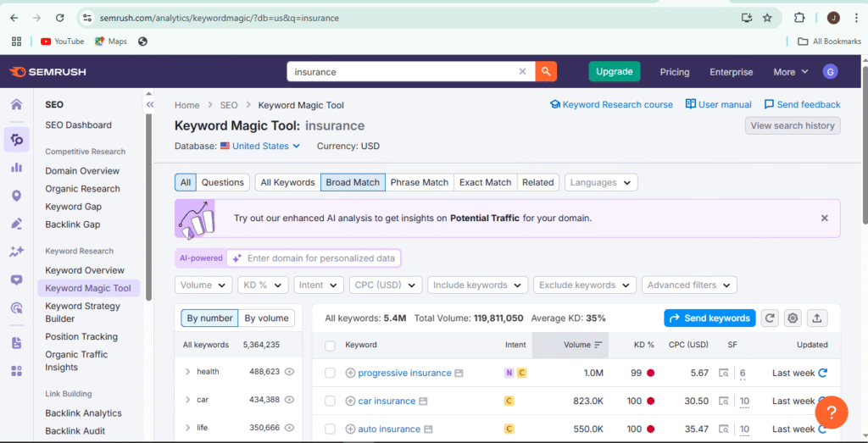Switch grouping to By volume
Viewport: 868px width, 443px height.
pos(267,318)
